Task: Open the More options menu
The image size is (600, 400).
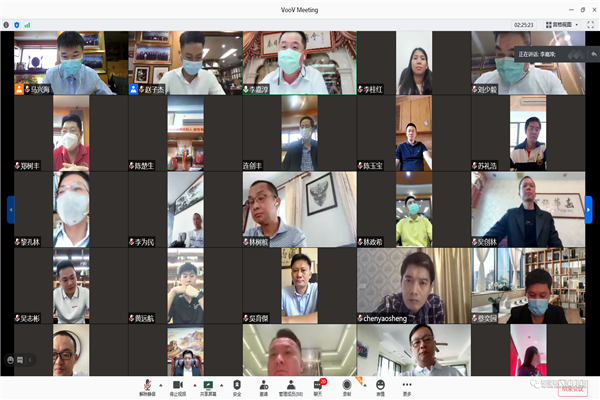Action: click(407, 385)
